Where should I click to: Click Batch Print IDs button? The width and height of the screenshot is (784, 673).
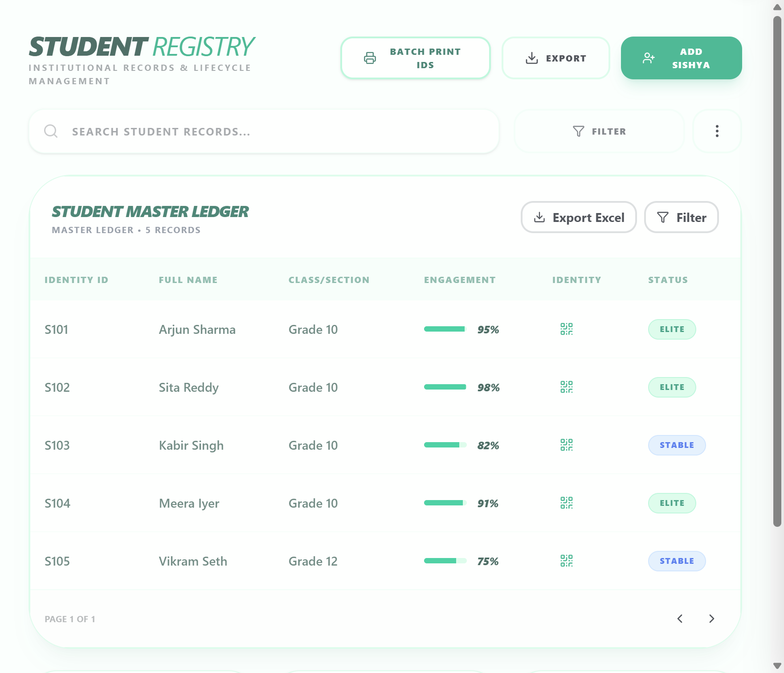coord(415,58)
